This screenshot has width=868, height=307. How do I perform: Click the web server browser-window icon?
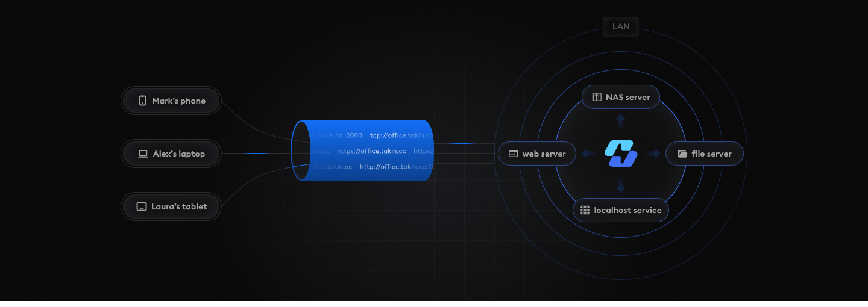click(x=514, y=153)
